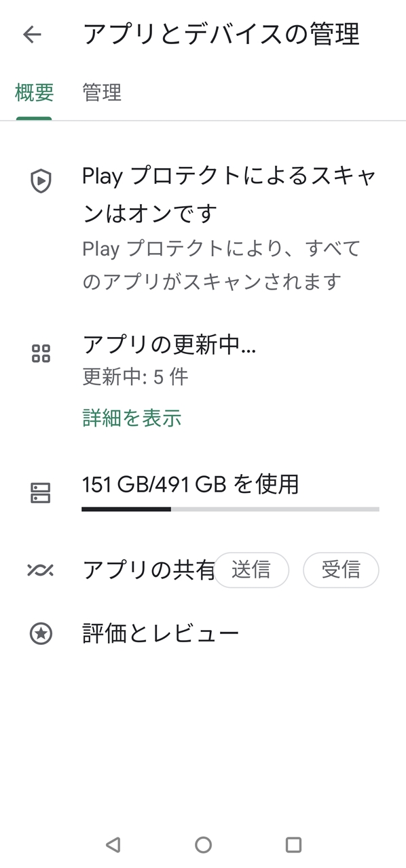The width and height of the screenshot is (406, 868).
Task: Tap the アプリの更新中 row title
Action: (x=169, y=345)
